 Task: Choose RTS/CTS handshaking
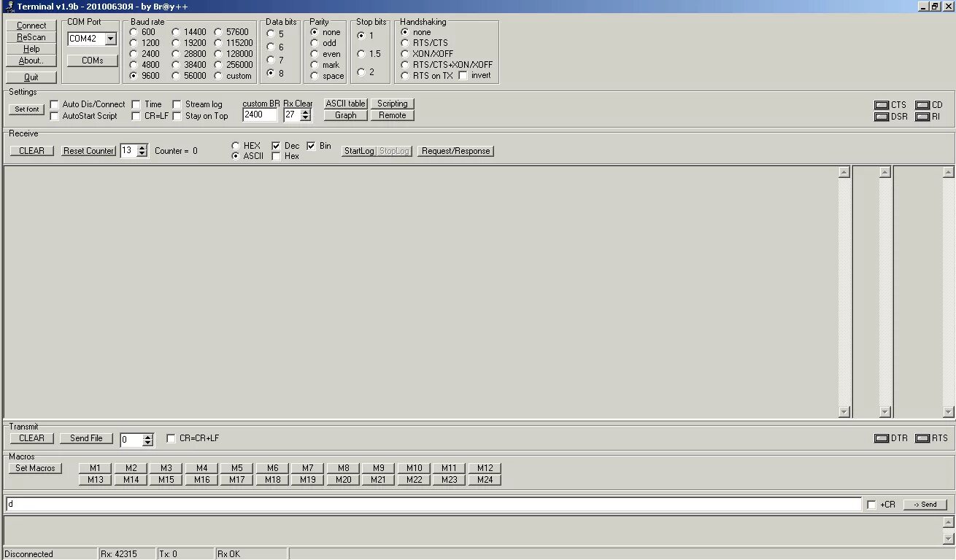point(405,42)
